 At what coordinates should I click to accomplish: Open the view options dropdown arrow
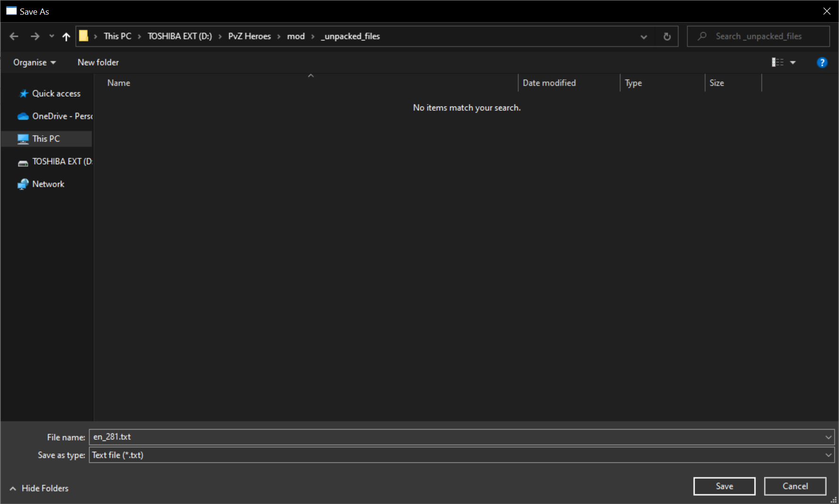793,62
